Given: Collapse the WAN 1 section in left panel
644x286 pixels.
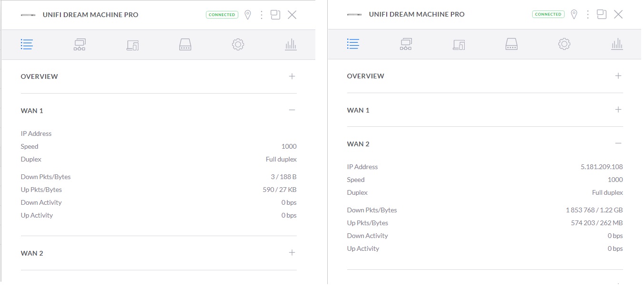Looking at the screenshot, I should pos(292,110).
